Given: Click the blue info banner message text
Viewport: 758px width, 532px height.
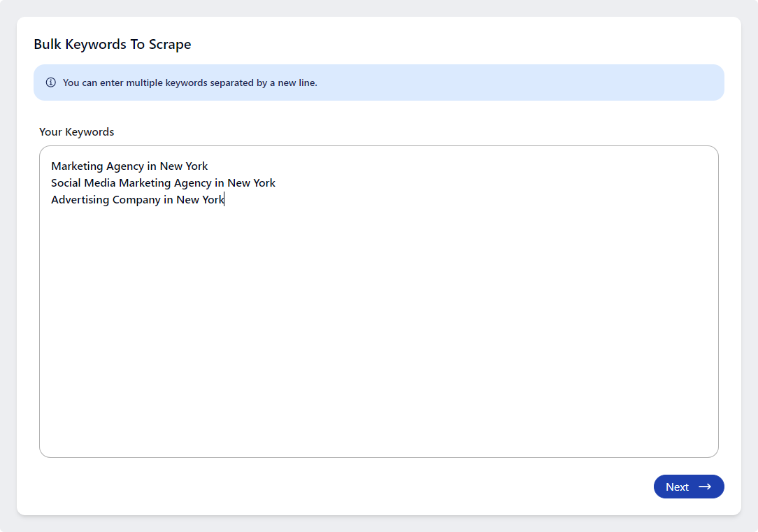Looking at the screenshot, I should click(189, 82).
